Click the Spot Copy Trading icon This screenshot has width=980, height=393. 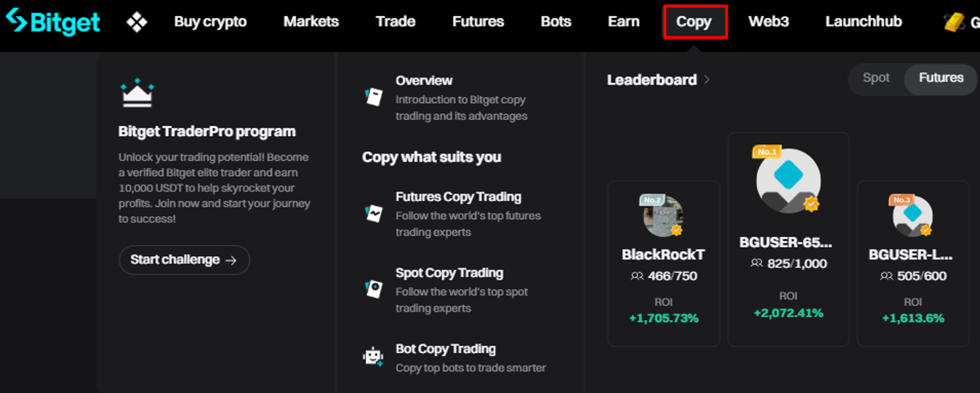pyautogui.click(x=374, y=289)
